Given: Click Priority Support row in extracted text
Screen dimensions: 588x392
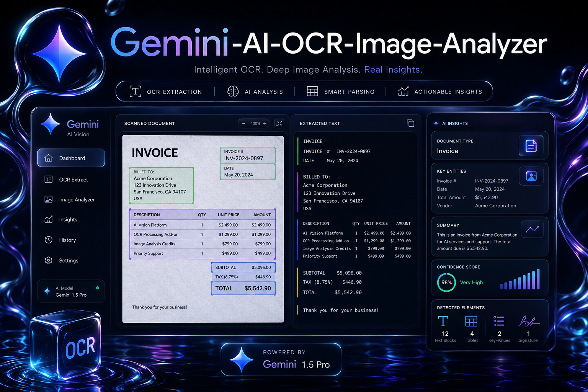Looking at the screenshot, I should (356, 256).
